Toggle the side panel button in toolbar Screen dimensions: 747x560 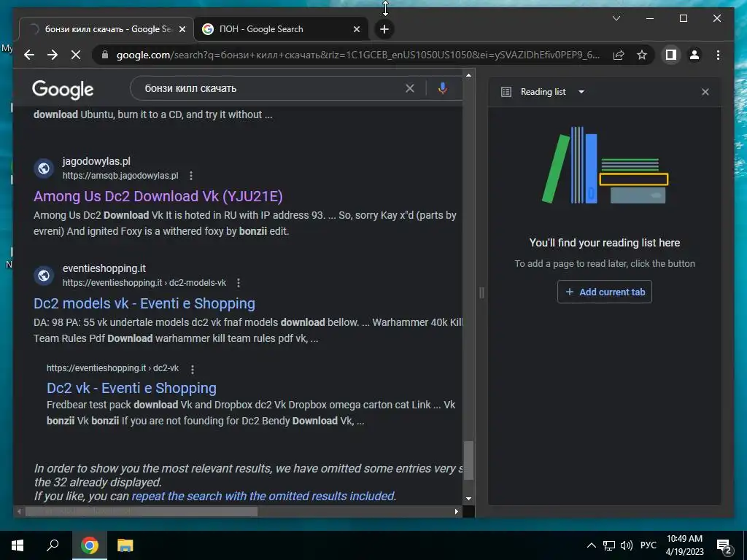pyautogui.click(x=671, y=55)
